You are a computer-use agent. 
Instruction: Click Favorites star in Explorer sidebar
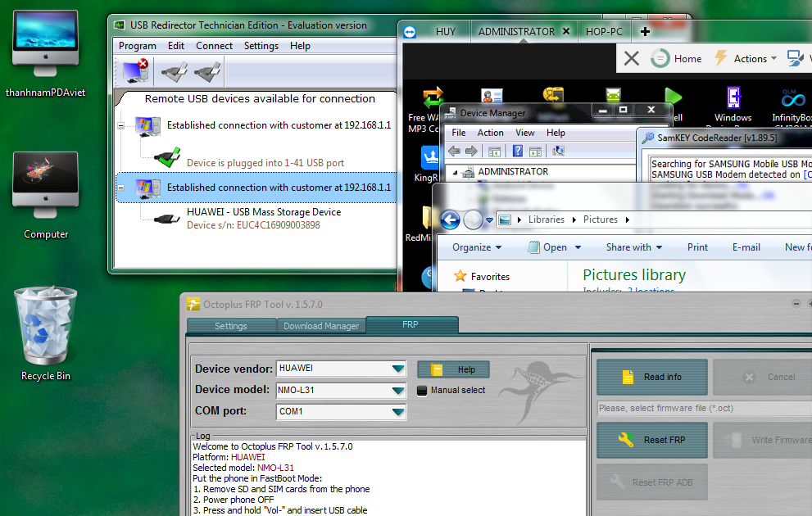(x=460, y=276)
